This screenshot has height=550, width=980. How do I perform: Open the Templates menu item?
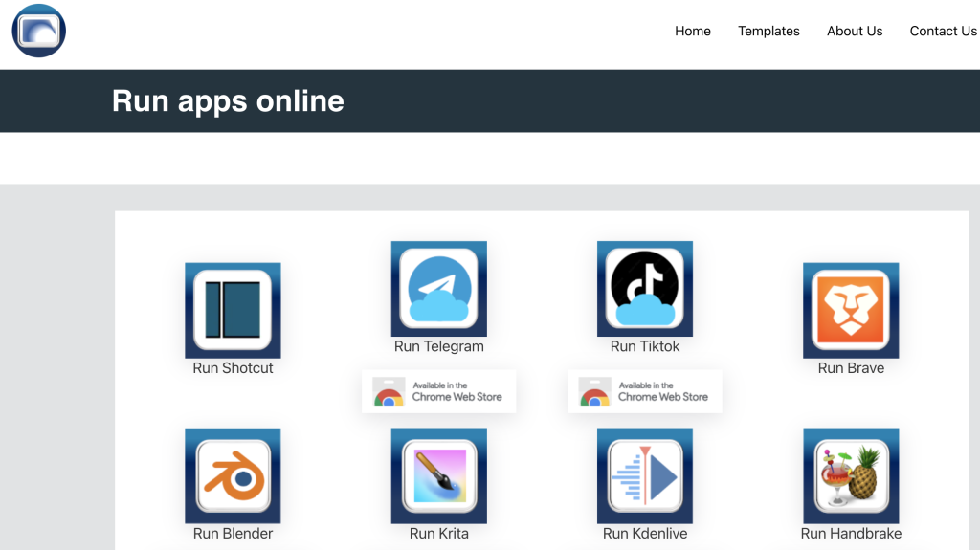click(768, 32)
